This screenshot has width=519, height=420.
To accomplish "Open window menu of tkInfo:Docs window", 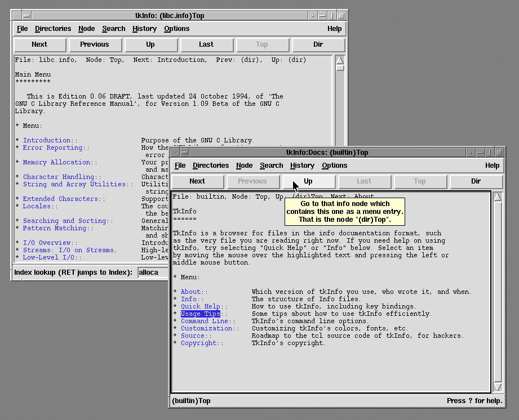I will pyautogui.click(x=184, y=153).
